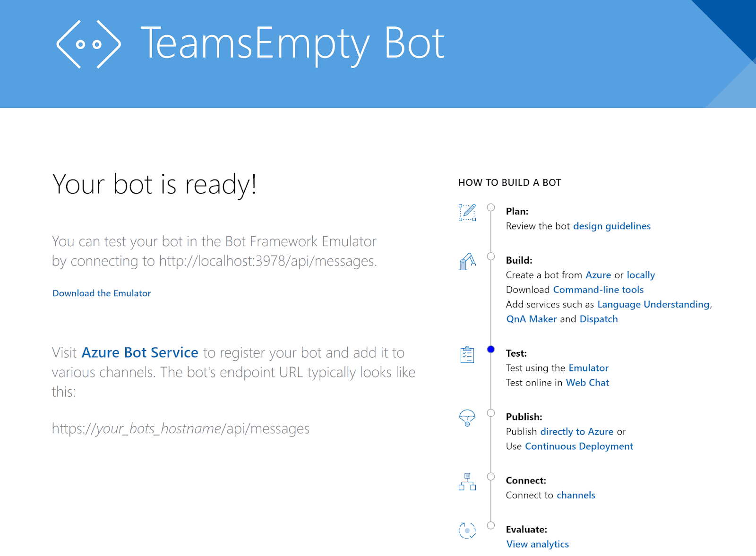Click Download the Emulator
Viewport: 756px width, 556px height.
coord(101,293)
